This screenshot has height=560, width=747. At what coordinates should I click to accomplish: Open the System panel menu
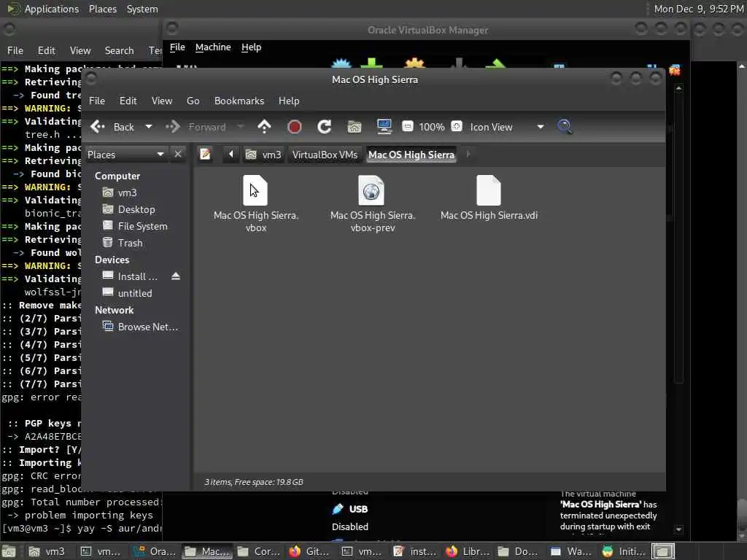[142, 9]
